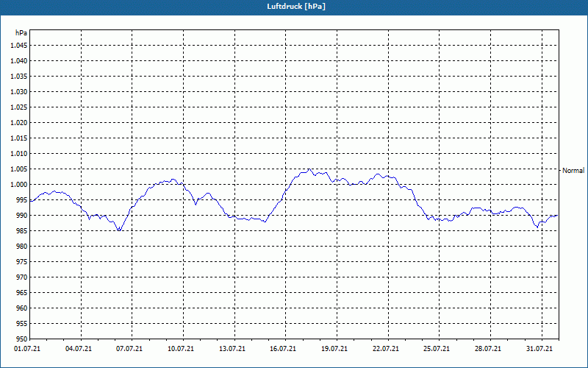Click the 995 y-axis value
The image size is (588, 368).
point(22,199)
